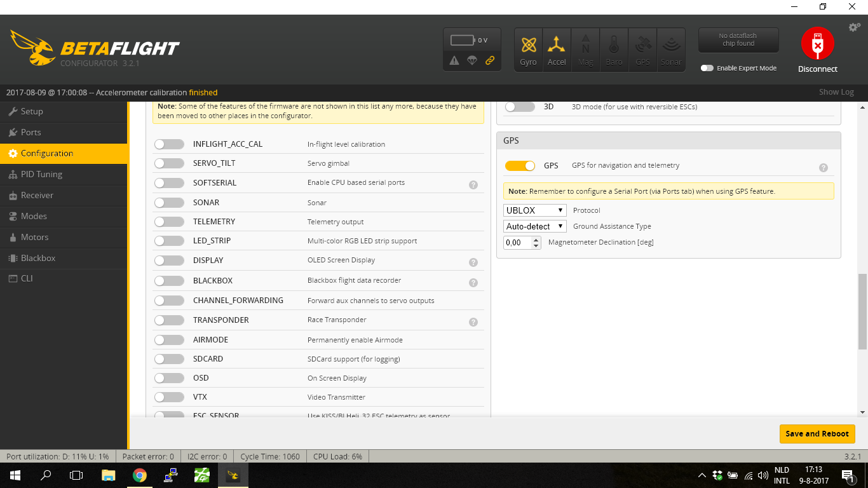Enable SERVO_TILT feature

169,163
